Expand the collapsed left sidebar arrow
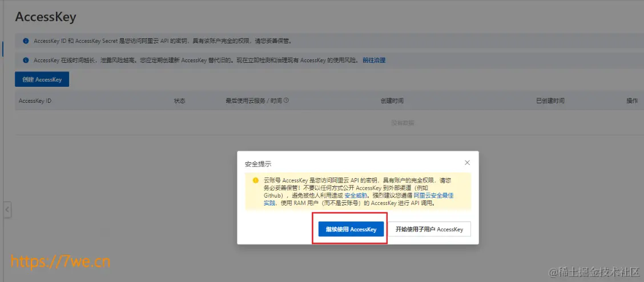The image size is (644, 282). tap(7, 210)
